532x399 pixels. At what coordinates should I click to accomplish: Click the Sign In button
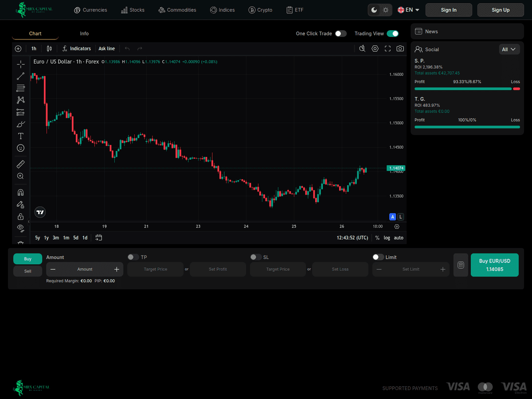[x=449, y=10]
